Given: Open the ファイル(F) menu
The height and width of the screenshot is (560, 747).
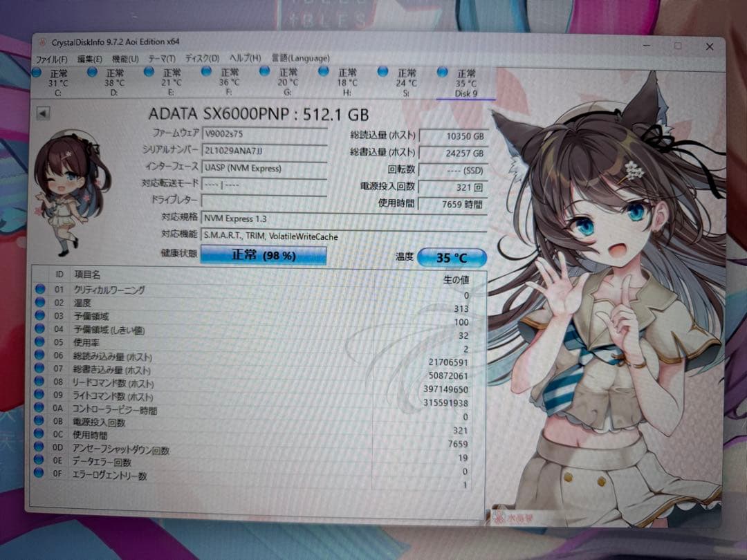Looking at the screenshot, I should point(51,59).
